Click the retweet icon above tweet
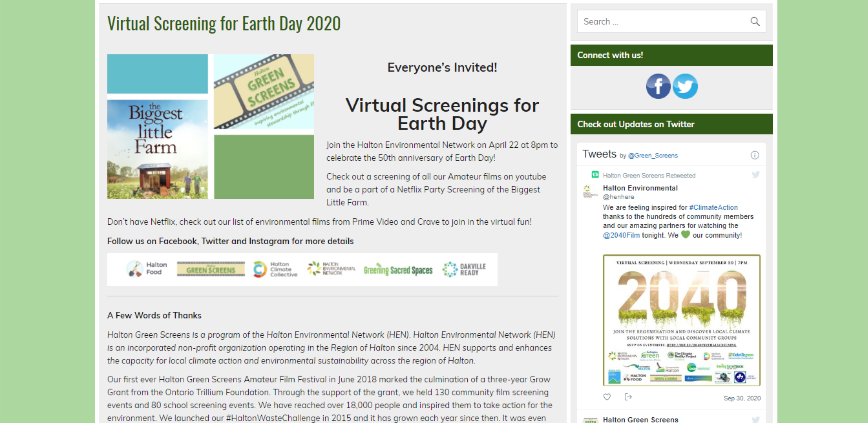This screenshot has height=423, width=868. (x=595, y=175)
